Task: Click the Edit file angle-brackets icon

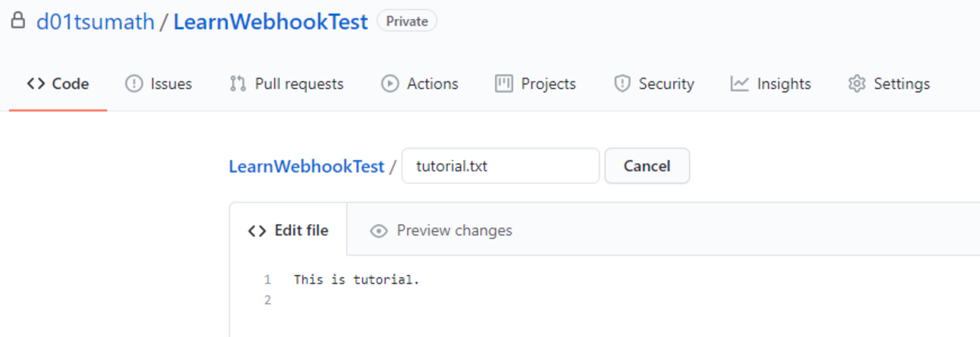Action: click(x=257, y=231)
